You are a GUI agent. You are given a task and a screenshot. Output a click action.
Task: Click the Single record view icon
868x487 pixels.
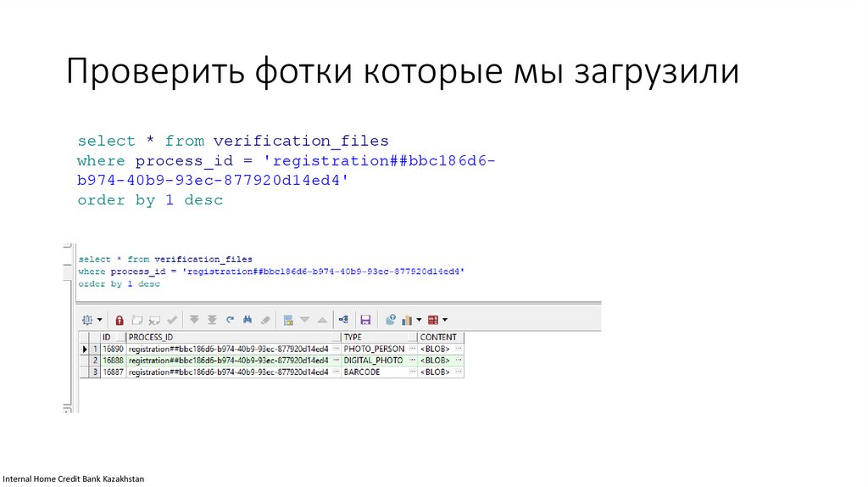coord(288,320)
